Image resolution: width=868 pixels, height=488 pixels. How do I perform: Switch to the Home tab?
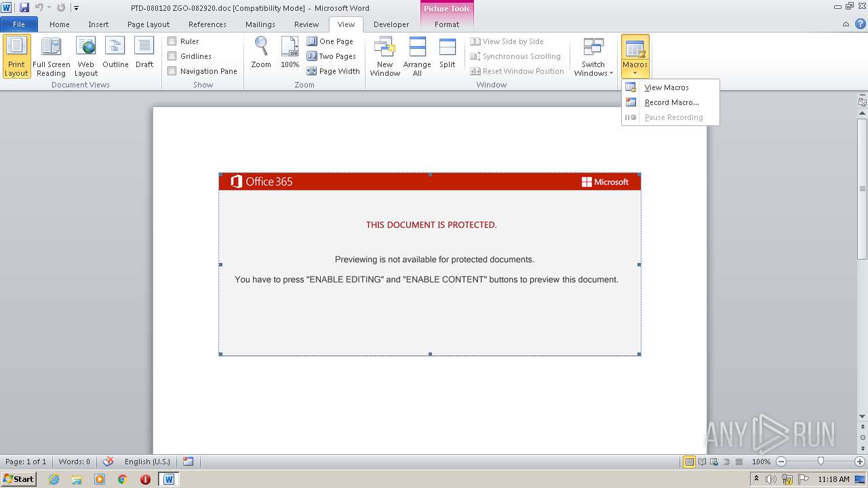(x=60, y=24)
